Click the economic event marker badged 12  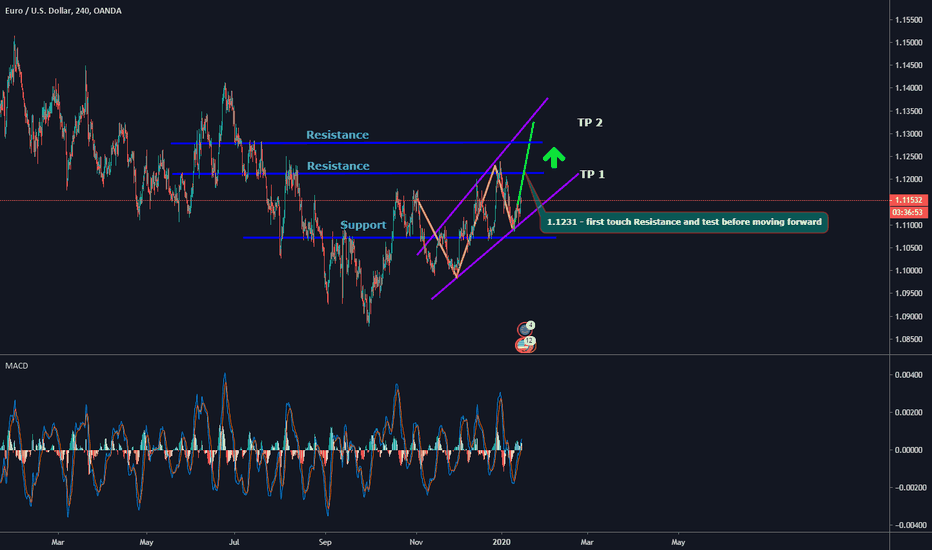coord(525,343)
